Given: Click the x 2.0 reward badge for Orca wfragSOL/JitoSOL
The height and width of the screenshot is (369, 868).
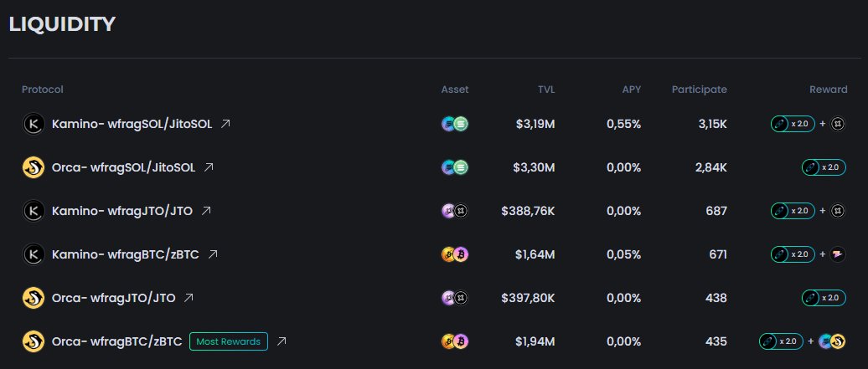Looking at the screenshot, I should [x=824, y=167].
